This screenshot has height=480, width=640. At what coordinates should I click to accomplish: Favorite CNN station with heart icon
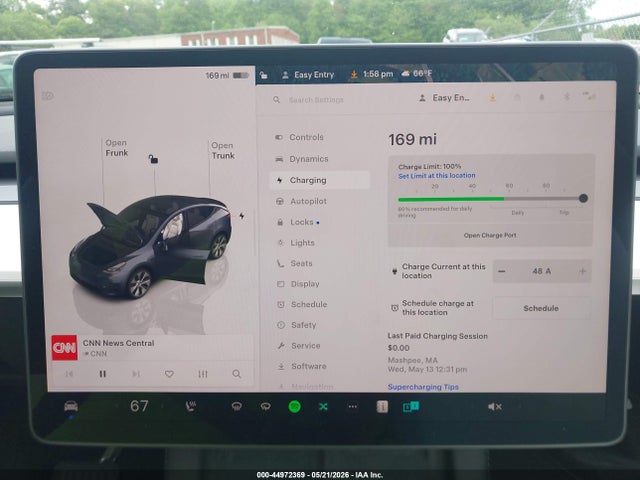(x=169, y=374)
